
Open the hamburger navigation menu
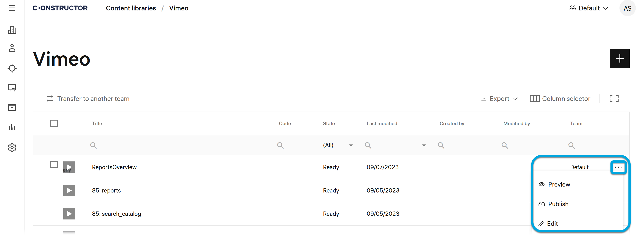click(12, 8)
